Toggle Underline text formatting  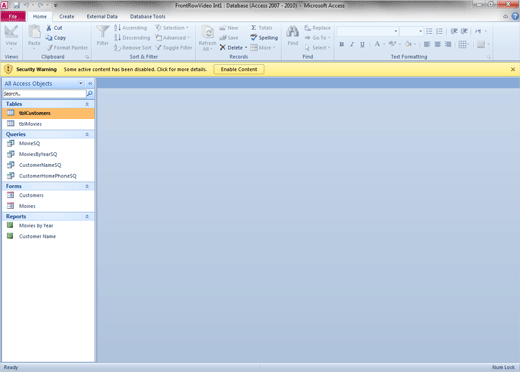pos(362,44)
